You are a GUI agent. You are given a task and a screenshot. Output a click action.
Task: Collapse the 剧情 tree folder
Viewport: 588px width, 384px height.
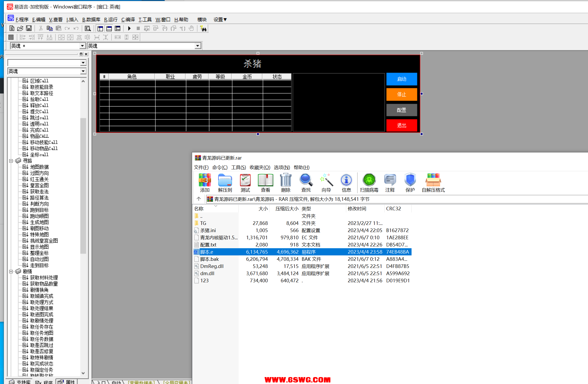[x=11, y=272]
